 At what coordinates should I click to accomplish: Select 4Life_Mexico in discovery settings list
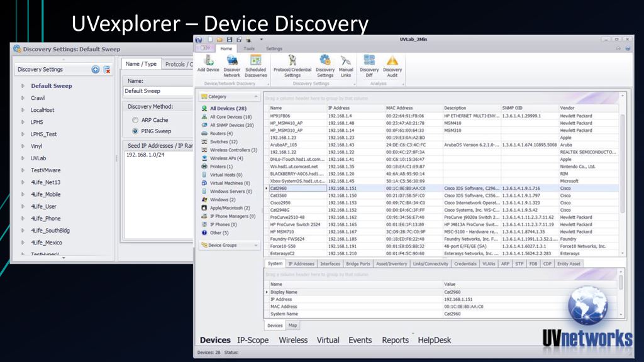click(x=47, y=243)
